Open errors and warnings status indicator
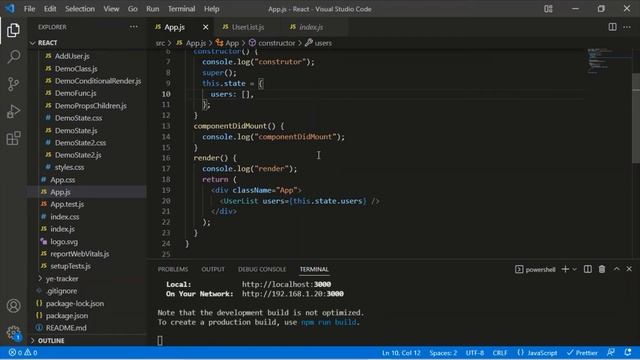Screen dimensions: 640x360 pyautogui.click(x=23, y=353)
